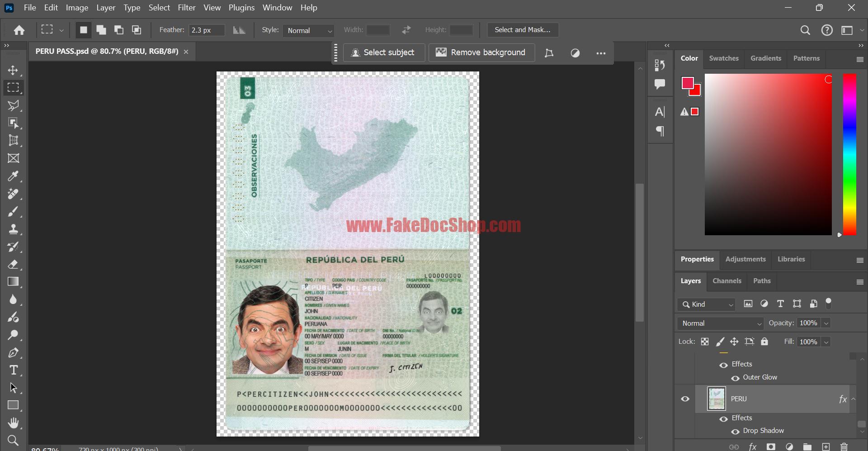Create a new group folder icon
The width and height of the screenshot is (868, 451).
point(807,447)
